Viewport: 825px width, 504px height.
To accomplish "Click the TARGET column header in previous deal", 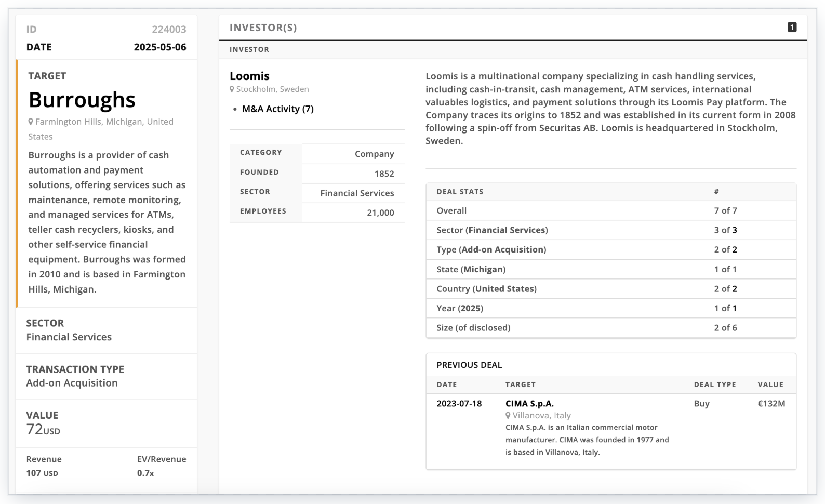I will [x=520, y=384].
